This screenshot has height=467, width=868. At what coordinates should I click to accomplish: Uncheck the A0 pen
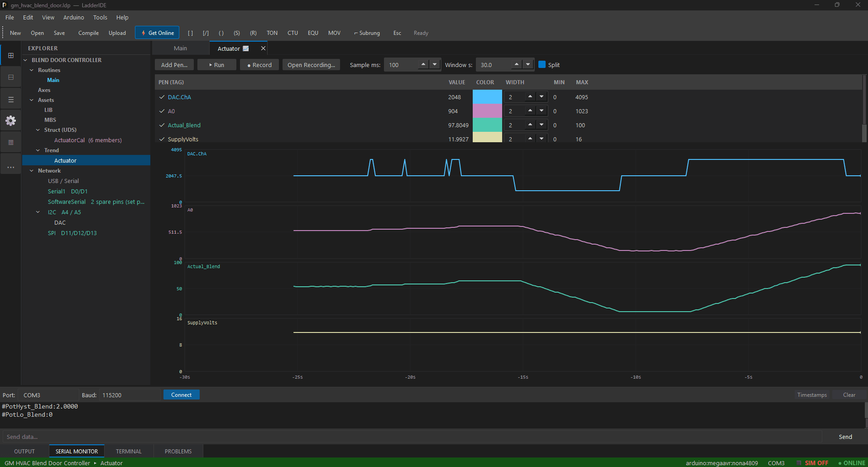pos(162,111)
